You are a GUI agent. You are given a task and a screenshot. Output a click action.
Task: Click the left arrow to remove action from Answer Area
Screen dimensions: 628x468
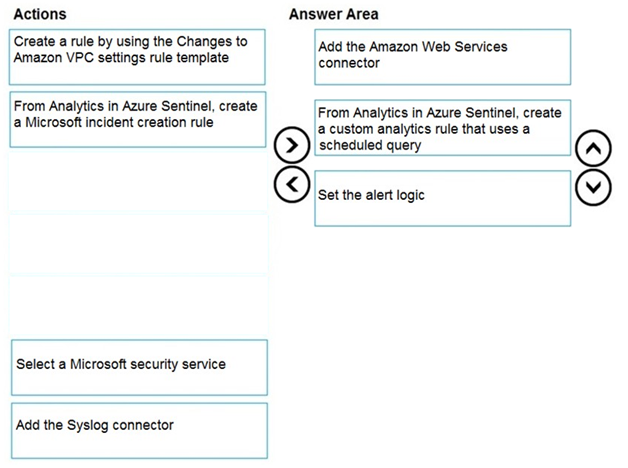click(292, 185)
